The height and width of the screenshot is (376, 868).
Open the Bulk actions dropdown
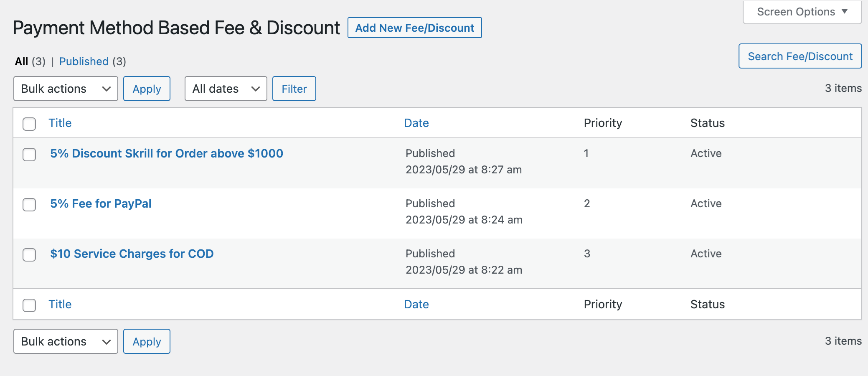pyautogui.click(x=65, y=89)
